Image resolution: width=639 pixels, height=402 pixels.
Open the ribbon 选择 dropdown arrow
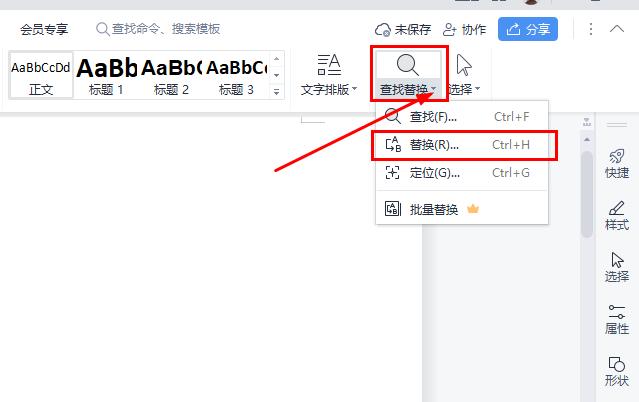pos(478,89)
